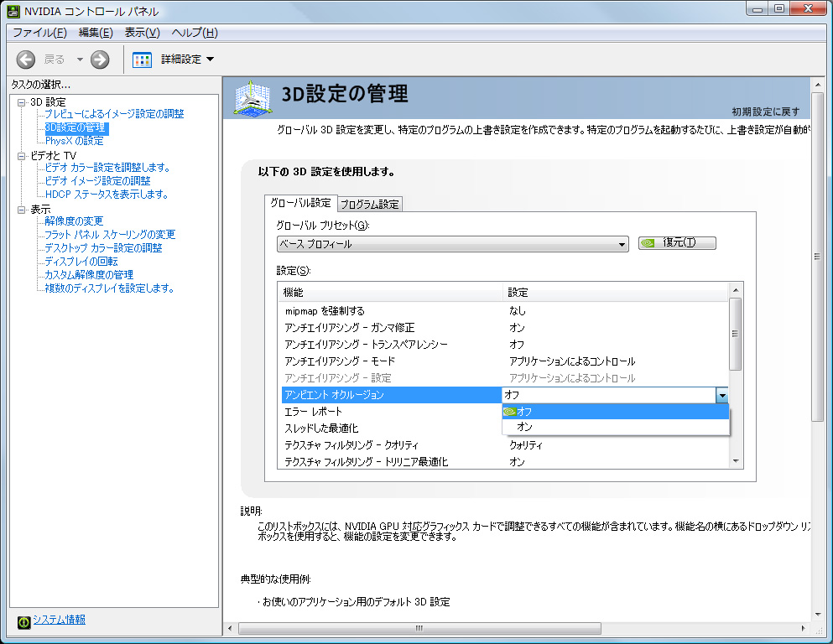Image resolution: width=833 pixels, height=644 pixels.
Task: Select 3D設定の管理 in the task tree
Action: coord(75,127)
